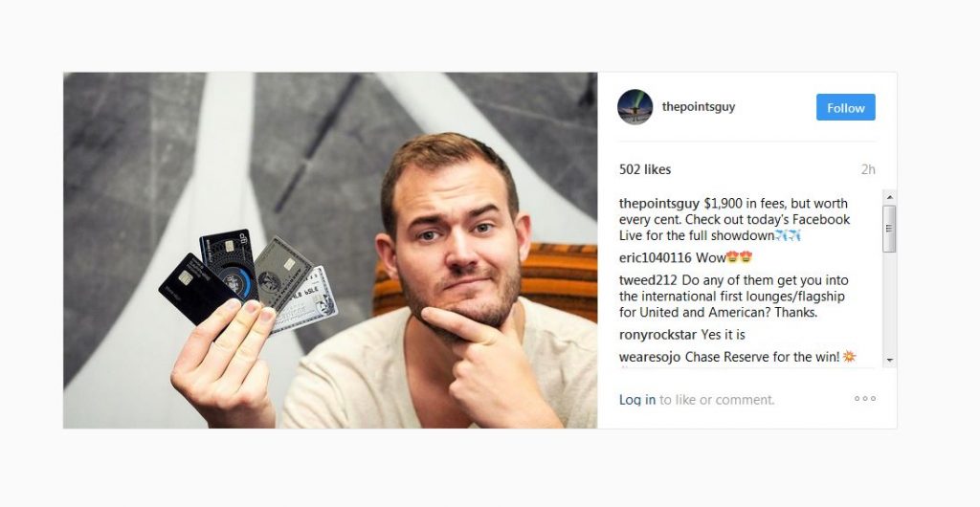Click the heart-eyes emojis after Wow
This screenshot has width=980, height=507.
coord(740,257)
